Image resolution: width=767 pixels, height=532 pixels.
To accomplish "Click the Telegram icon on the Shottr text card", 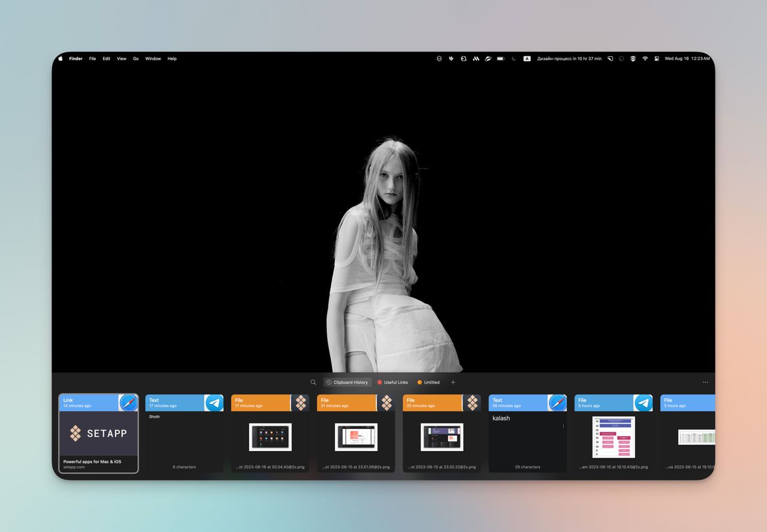I will [214, 403].
